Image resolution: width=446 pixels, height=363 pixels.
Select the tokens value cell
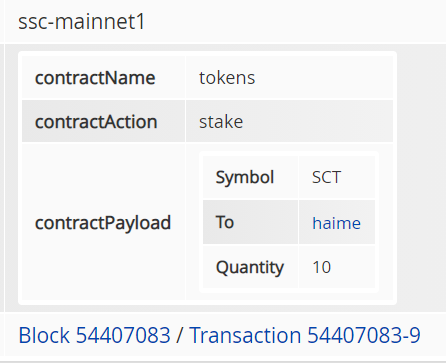coord(289,78)
